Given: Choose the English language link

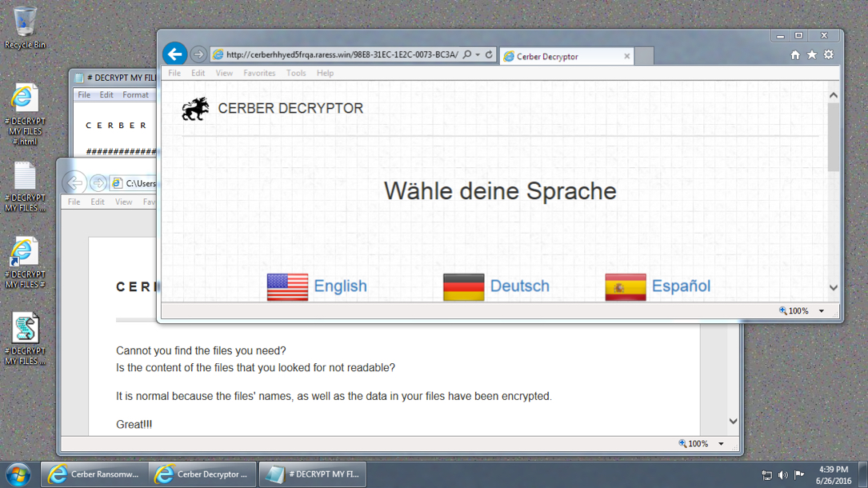Looking at the screenshot, I should [340, 286].
